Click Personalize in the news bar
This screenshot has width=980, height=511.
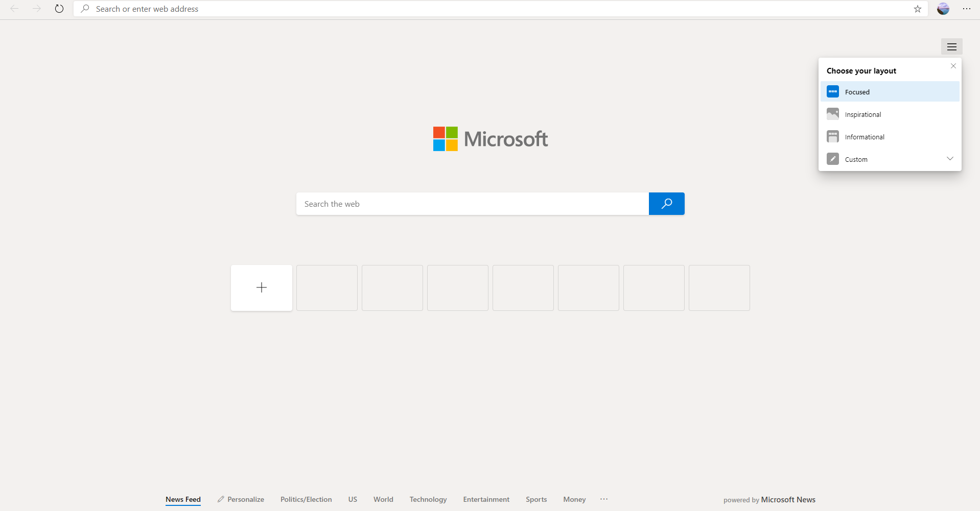241,500
